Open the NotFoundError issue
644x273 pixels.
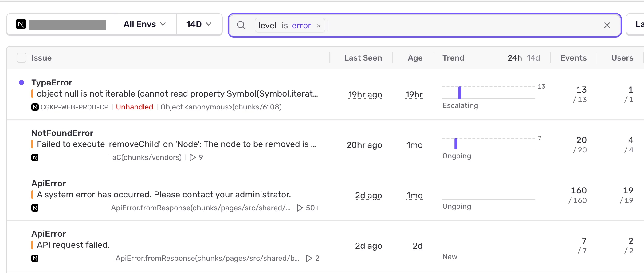pyautogui.click(x=62, y=133)
